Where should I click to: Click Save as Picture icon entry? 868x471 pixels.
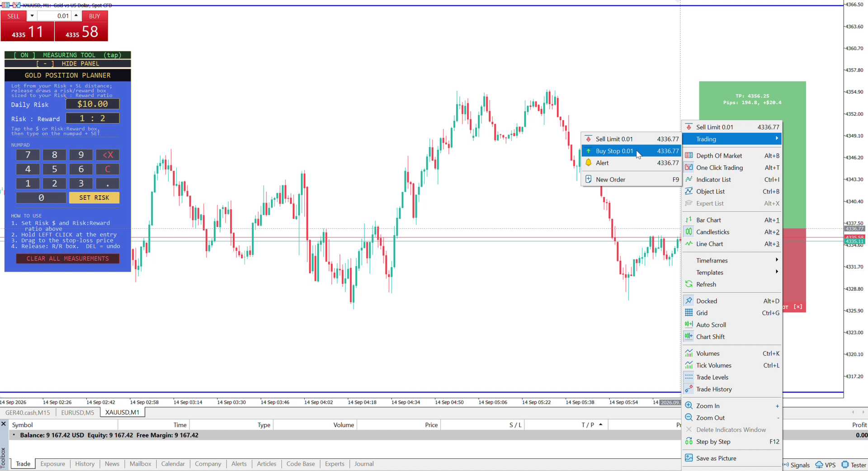732,458
